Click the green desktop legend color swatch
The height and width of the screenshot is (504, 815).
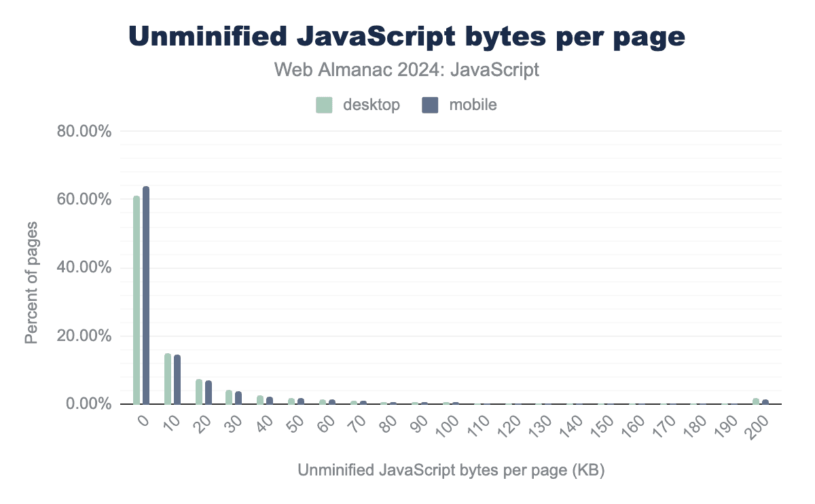324,105
